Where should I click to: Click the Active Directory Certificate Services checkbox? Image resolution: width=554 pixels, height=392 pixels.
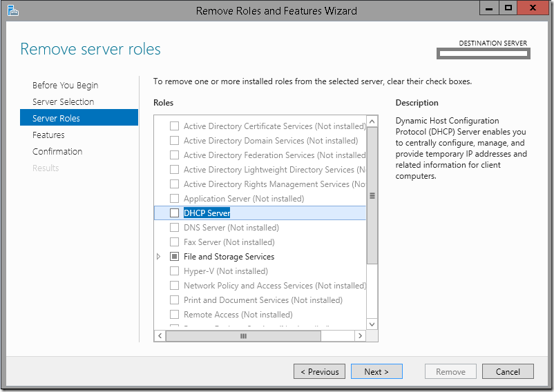pos(174,126)
